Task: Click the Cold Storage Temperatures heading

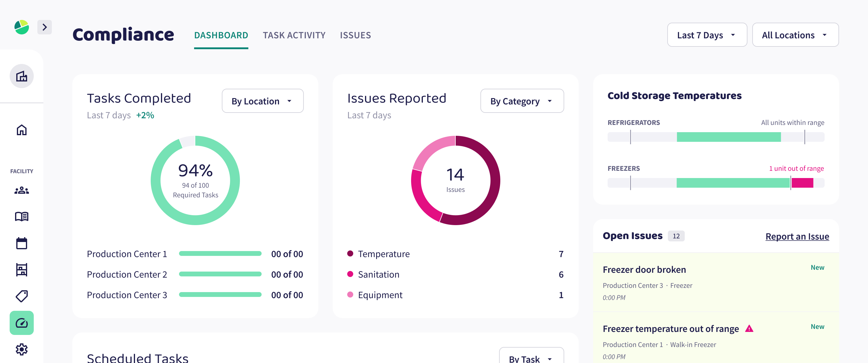Action: point(674,96)
